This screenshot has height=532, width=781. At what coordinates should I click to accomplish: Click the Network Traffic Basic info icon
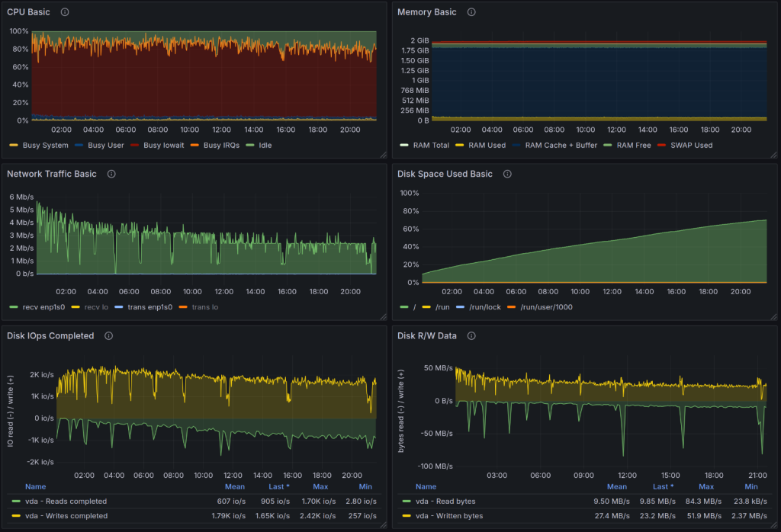111,174
